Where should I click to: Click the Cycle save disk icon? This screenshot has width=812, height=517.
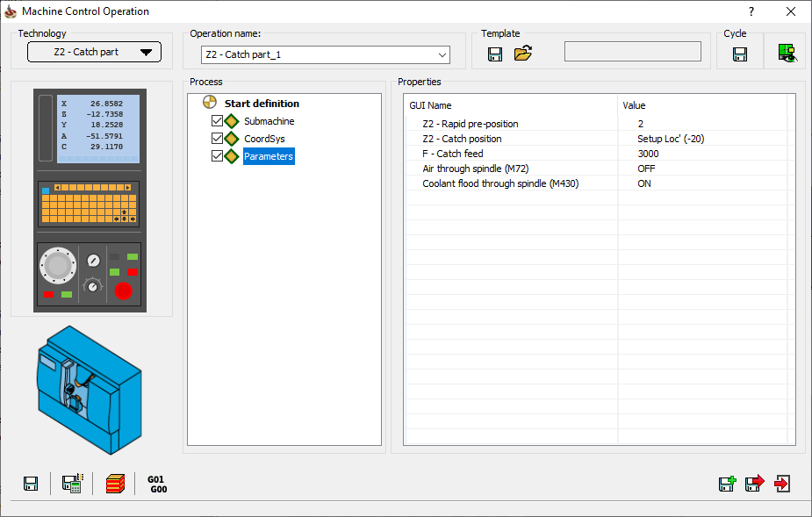[x=739, y=54]
